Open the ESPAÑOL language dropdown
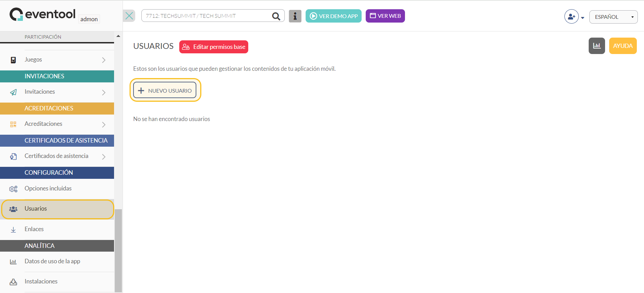 (x=613, y=17)
